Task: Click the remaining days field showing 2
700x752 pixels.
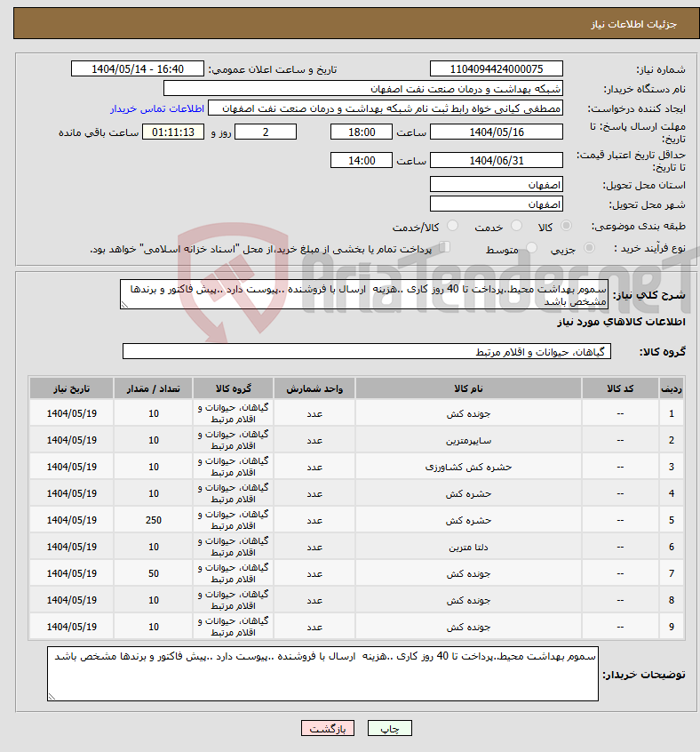Action: point(266,132)
